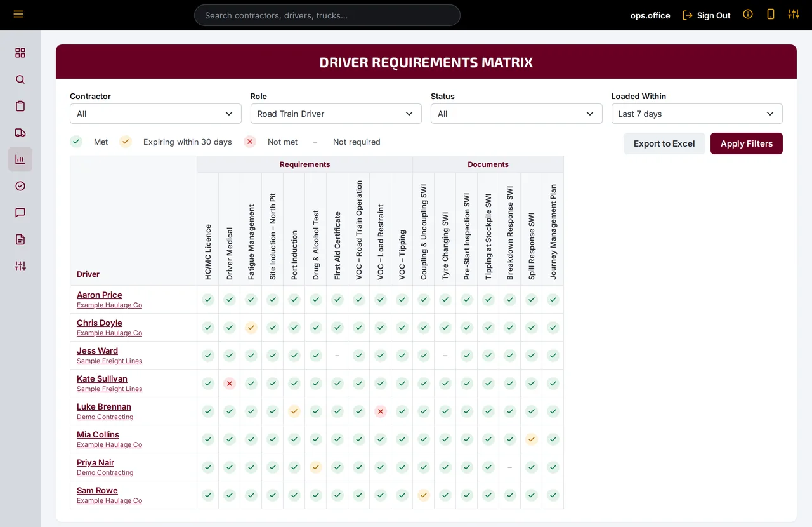Image resolution: width=812 pixels, height=527 pixels.
Task: Open the sliders settings icon in header
Action: [x=794, y=14]
